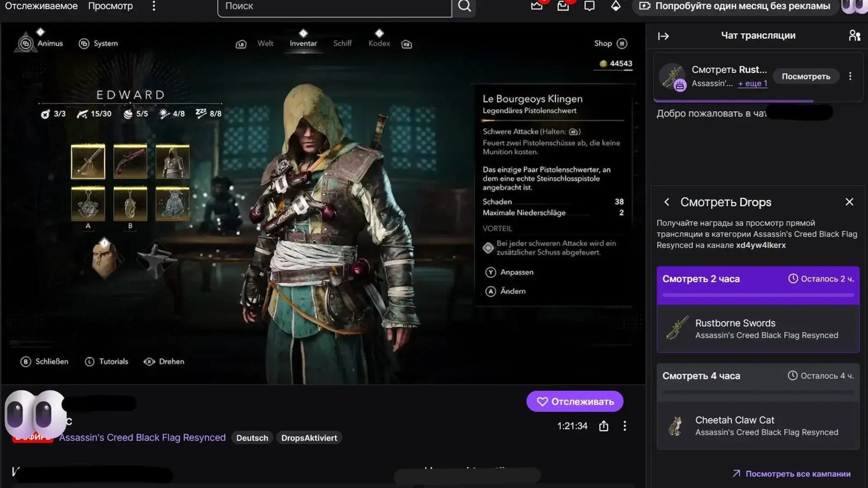Click the Посмотреть Drops button
The height and width of the screenshot is (488, 868).
pyautogui.click(x=806, y=76)
